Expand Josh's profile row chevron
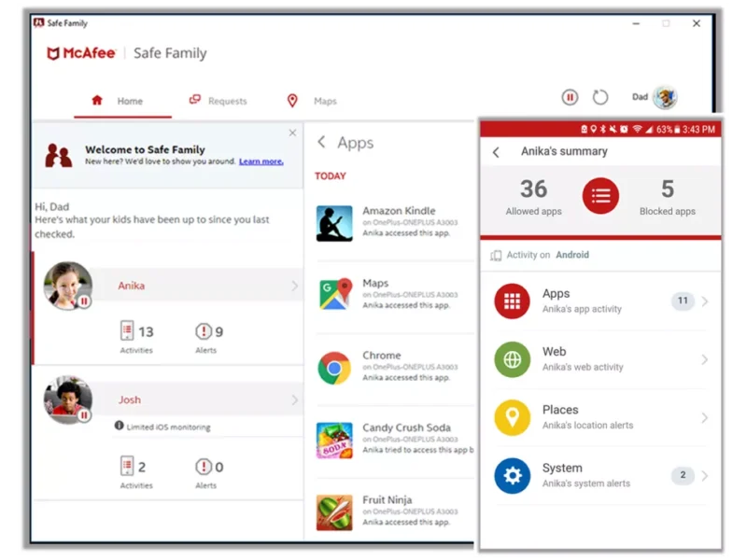This screenshot has width=747, height=560. click(294, 400)
